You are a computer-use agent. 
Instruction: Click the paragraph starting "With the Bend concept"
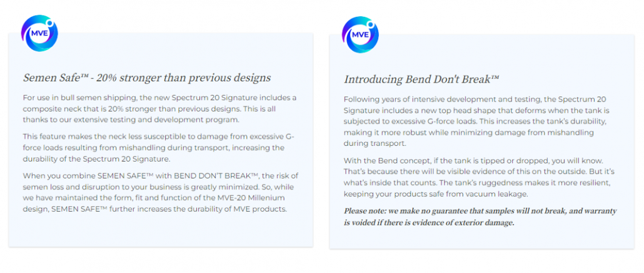click(x=479, y=177)
